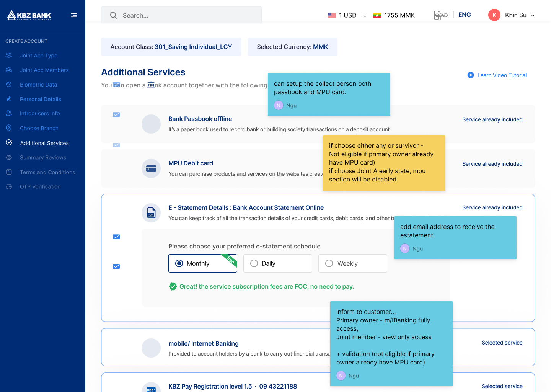Toggle the checkbox beside the Monthly option
551x392 pixels.
coord(116,266)
